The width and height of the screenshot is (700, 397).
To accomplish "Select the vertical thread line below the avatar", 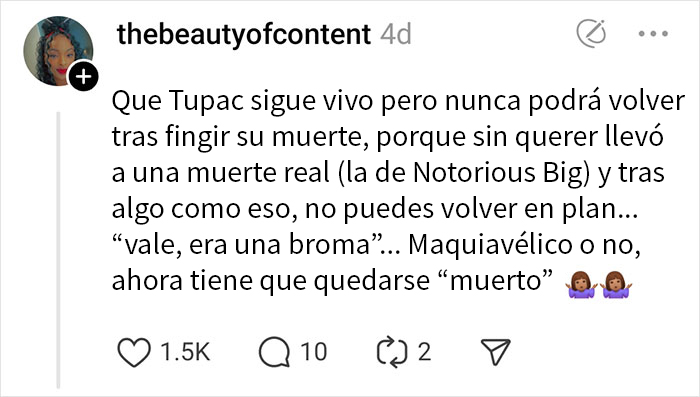I will pyautogui.click(x=58, y=250).
